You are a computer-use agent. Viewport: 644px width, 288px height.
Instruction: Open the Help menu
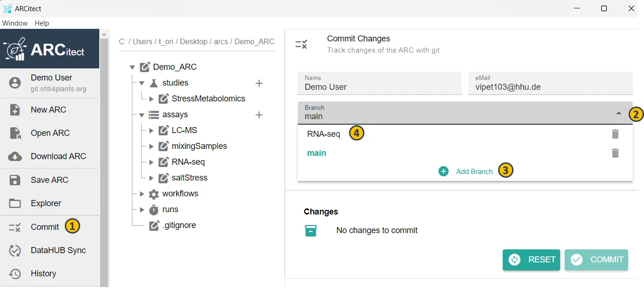(42, 23)
